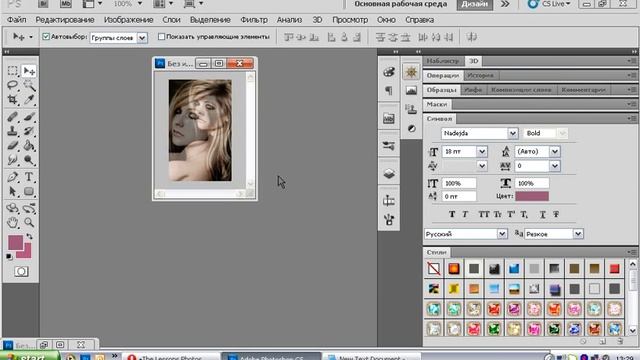The image size is (640, 360).
Task: Select the Rectangle shape tool
Action: (29, 191)
